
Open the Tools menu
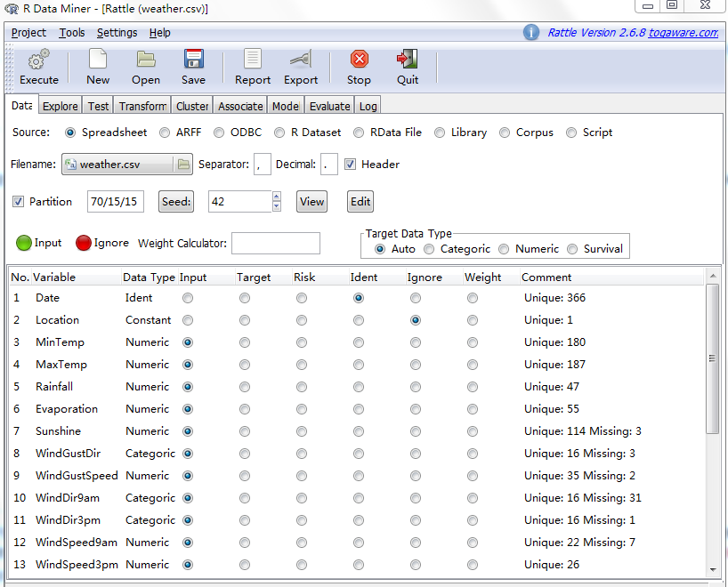coord(72,33)
